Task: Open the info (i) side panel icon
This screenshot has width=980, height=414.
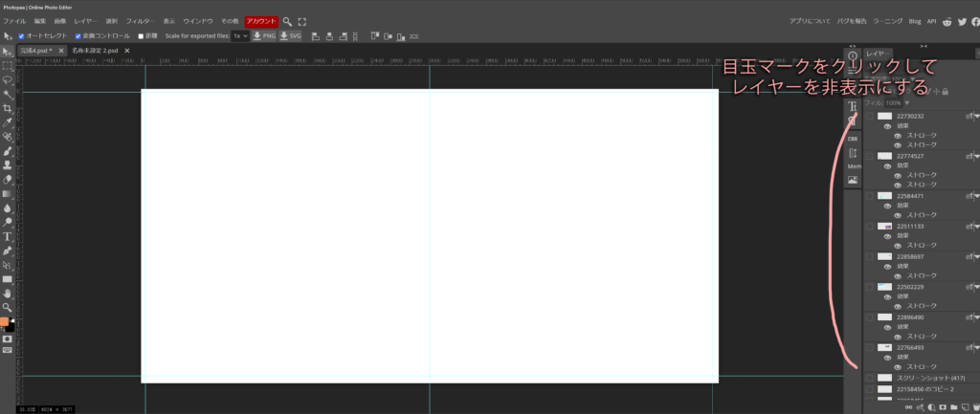Action: [x=853, y=55]
